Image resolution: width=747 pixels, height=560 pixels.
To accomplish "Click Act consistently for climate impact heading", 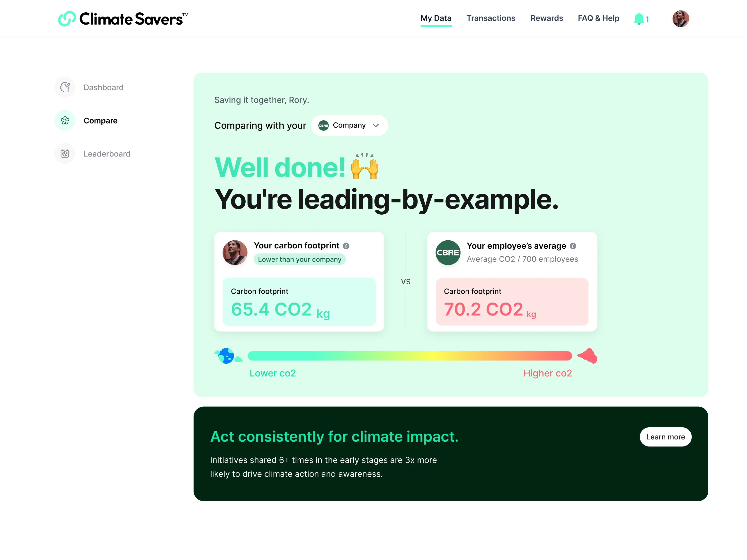I will (x=334, y=437).
